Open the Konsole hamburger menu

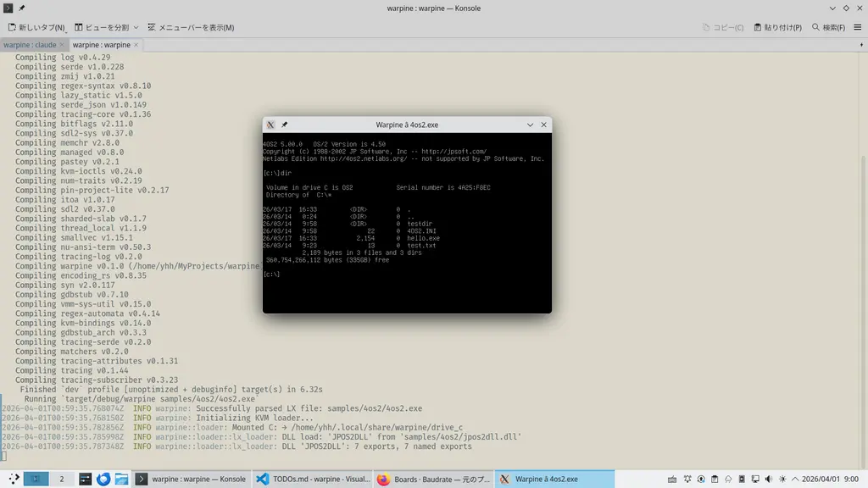click(860, 27)
